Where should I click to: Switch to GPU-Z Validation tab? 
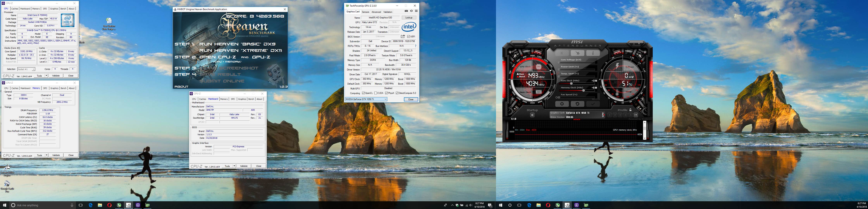click(x=388, y=12)
